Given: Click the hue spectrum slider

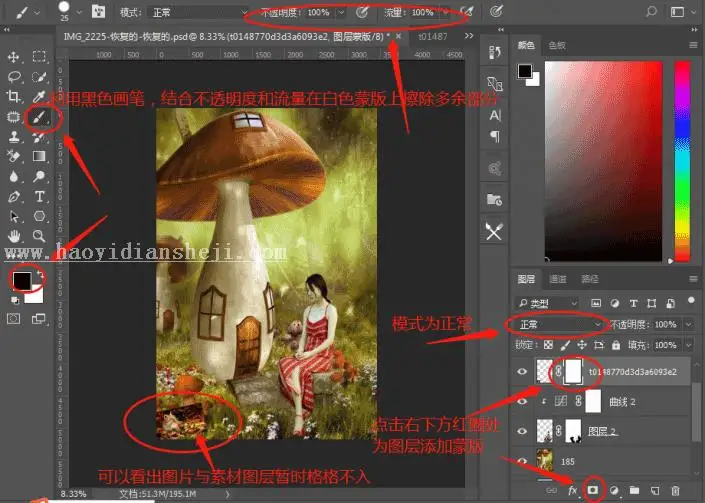Looking at the screenshot, I should point(682,161).
